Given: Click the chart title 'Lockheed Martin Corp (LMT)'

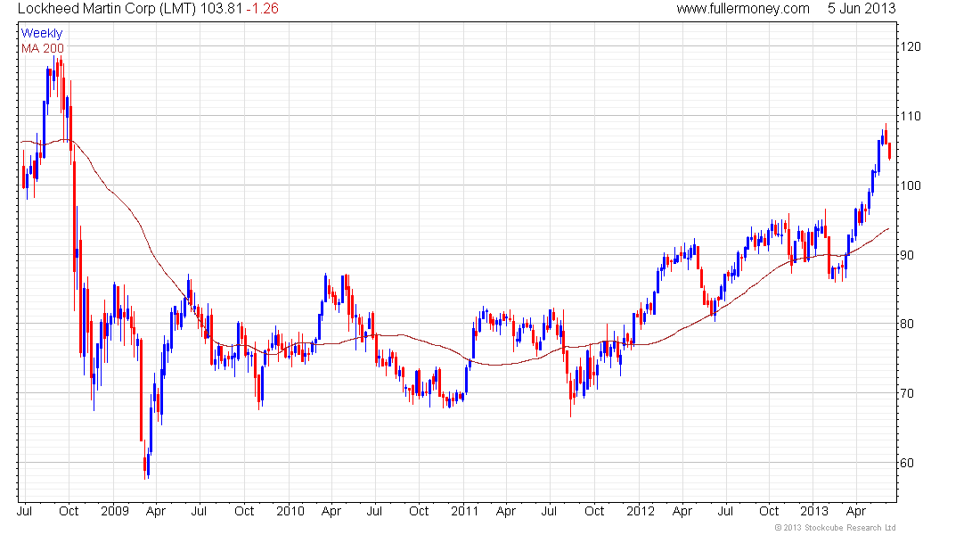Looking at the screenshot, I should (x=107, y=9).
